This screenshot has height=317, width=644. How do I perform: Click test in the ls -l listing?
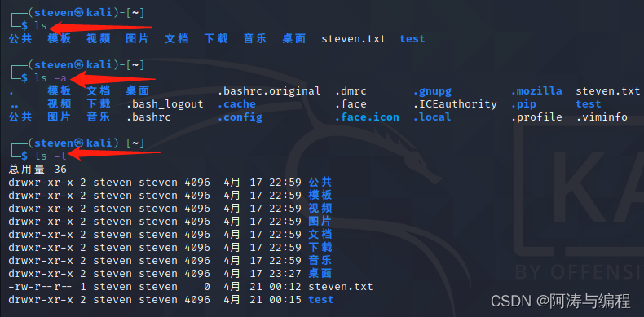[x=321, y=300]
